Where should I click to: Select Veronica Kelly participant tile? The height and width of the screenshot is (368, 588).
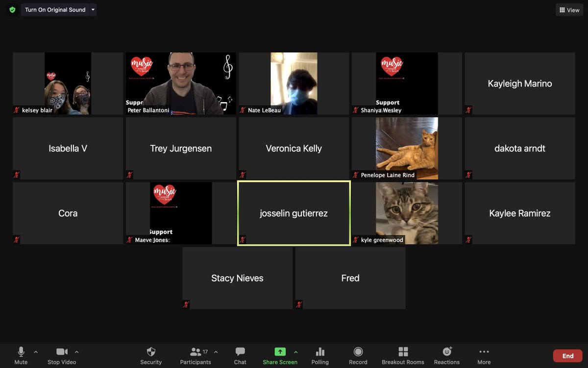294,148
